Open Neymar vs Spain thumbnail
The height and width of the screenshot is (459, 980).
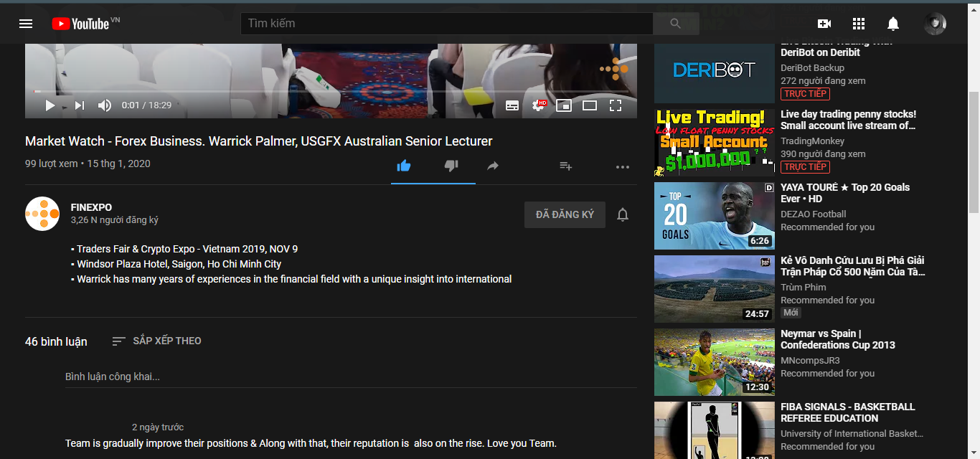(x=715, y=362)
